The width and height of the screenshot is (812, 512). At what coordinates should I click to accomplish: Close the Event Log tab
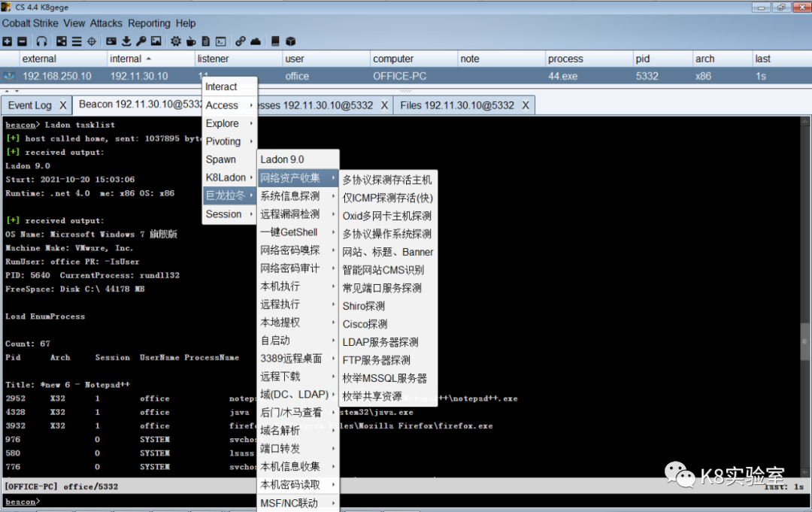coord(62,105)
